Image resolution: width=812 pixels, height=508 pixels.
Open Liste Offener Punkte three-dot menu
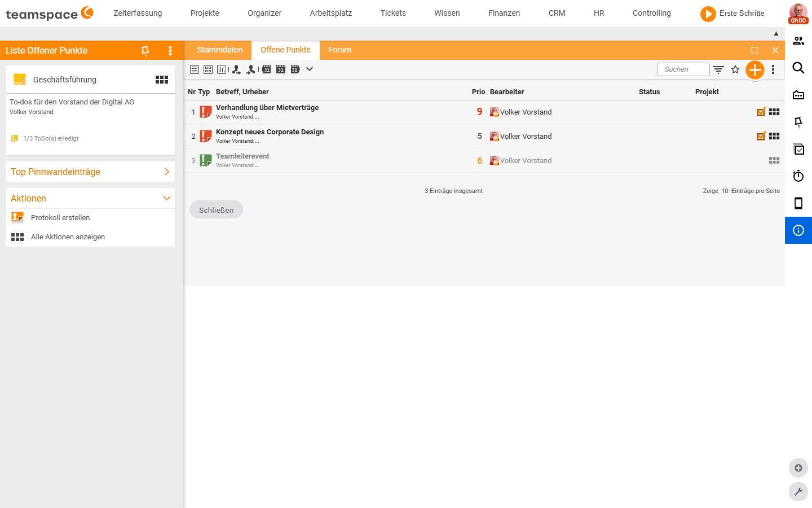click(170, 51)
